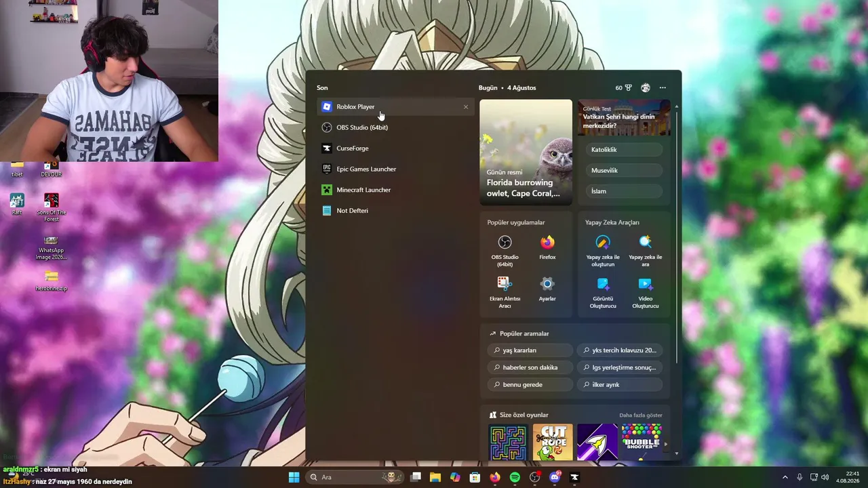Select the Raft desktop shortcut
The height and width of the screenshot is (488, 868).
(x=17, y=204)
